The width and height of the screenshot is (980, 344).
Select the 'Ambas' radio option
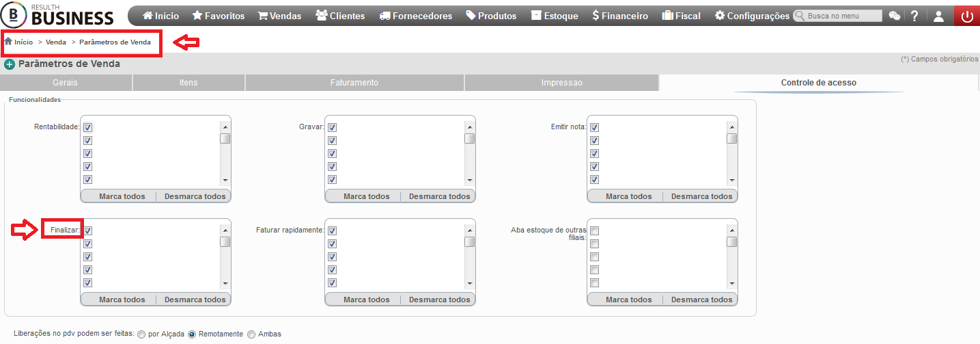coord(251,334)
